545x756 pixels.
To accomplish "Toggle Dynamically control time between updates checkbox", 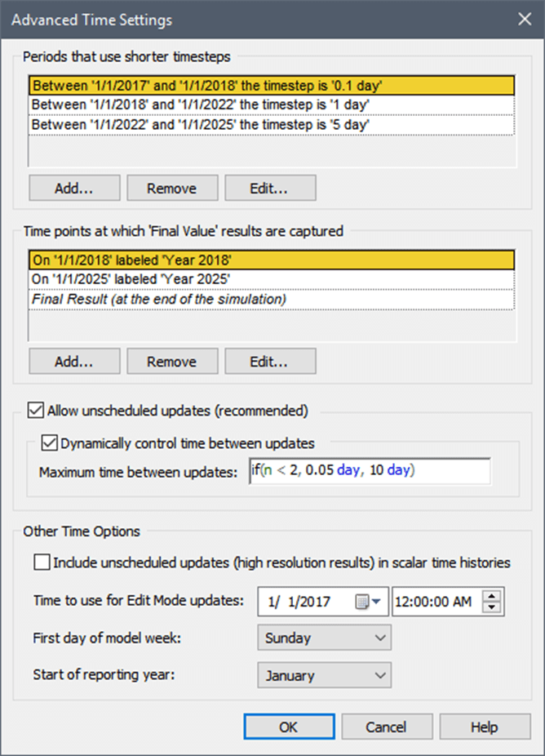I will (x=49, y=443).
